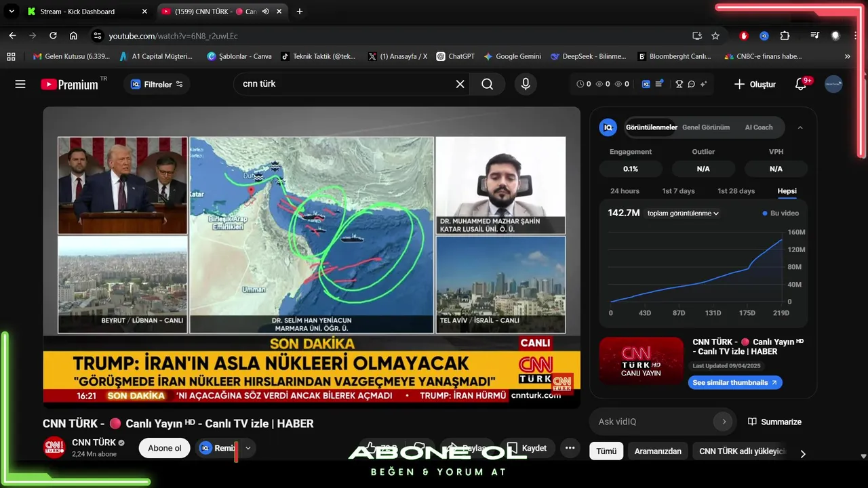Click the vidIQ sparkle AI icon
Screen dimensions: 868x488
point(703,84)
